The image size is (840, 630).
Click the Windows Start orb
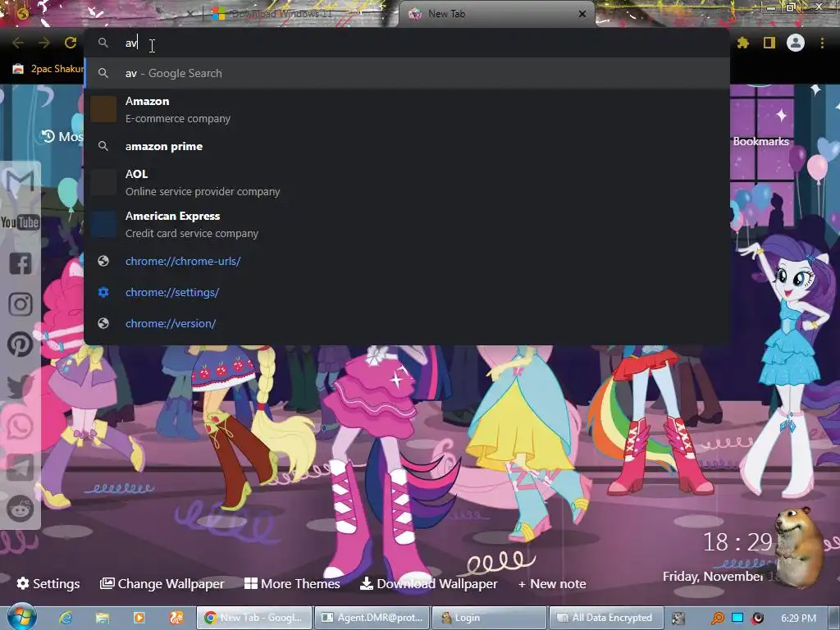click(x=22, y=617)
